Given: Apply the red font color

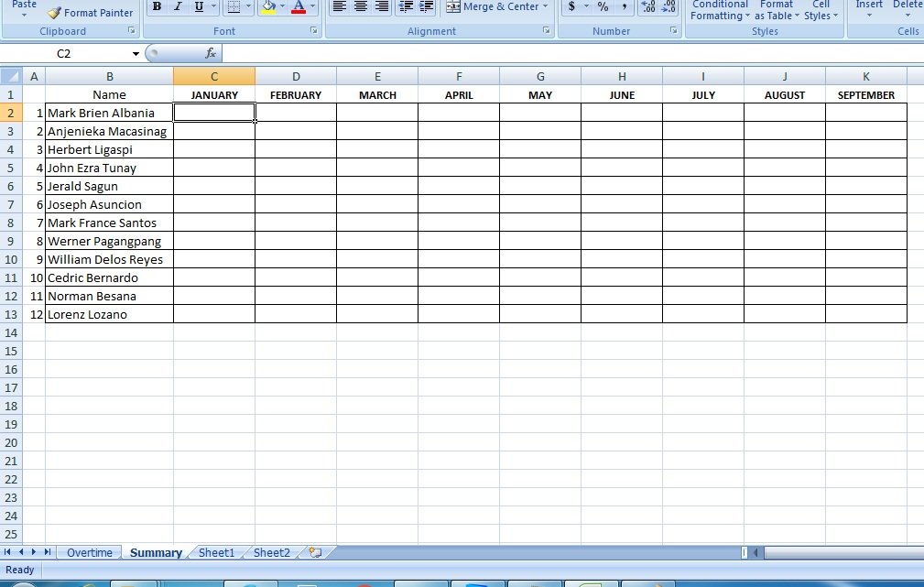Looking at the screenshot, I should [299, 7].
